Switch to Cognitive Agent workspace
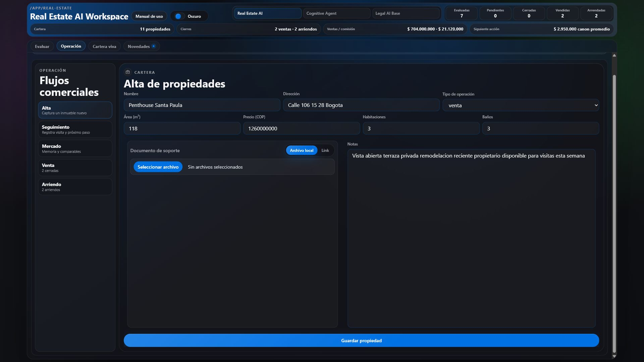 (x=337, y=13)
